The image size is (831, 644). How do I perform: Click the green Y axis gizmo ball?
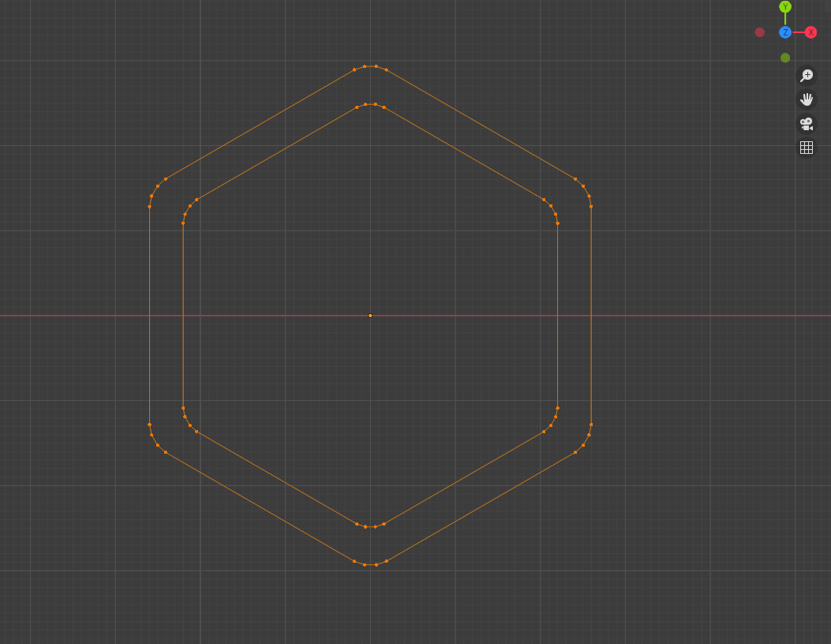[785, 7]
